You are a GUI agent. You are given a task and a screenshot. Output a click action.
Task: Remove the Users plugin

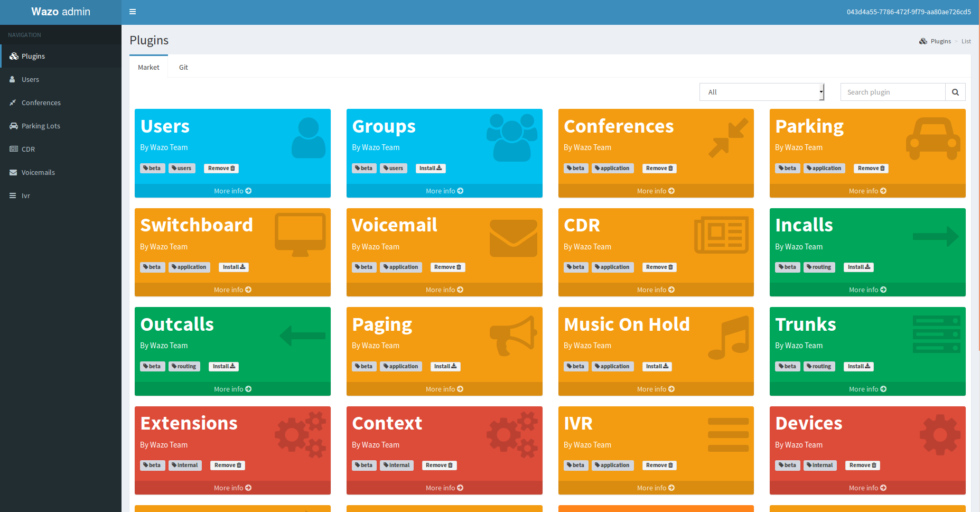click(x=221, y=168)
